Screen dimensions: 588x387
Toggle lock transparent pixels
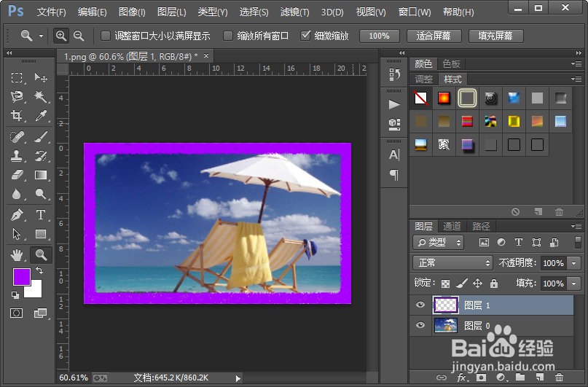point(445,284)
